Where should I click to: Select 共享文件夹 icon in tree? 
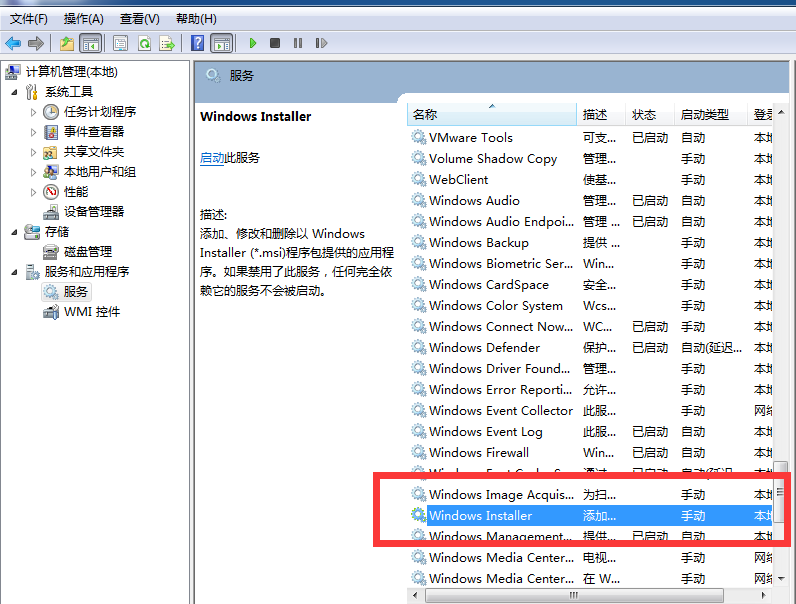51,152
